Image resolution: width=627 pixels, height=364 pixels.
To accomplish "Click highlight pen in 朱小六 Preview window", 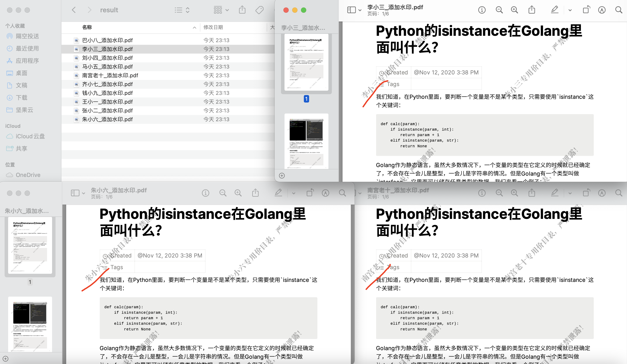I will (x=278, y=193).
